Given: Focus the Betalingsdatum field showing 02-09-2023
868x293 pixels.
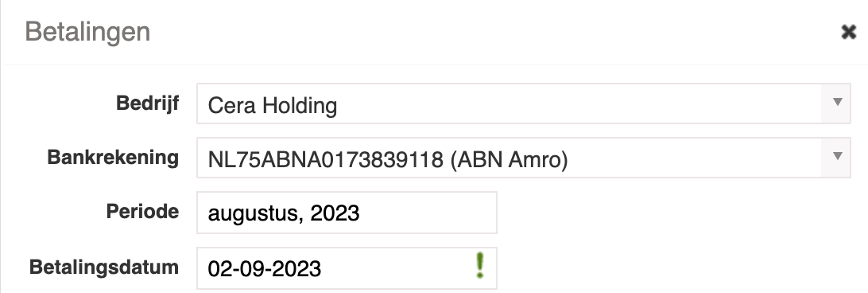Looking at the screenshot, I should point(347,268).
